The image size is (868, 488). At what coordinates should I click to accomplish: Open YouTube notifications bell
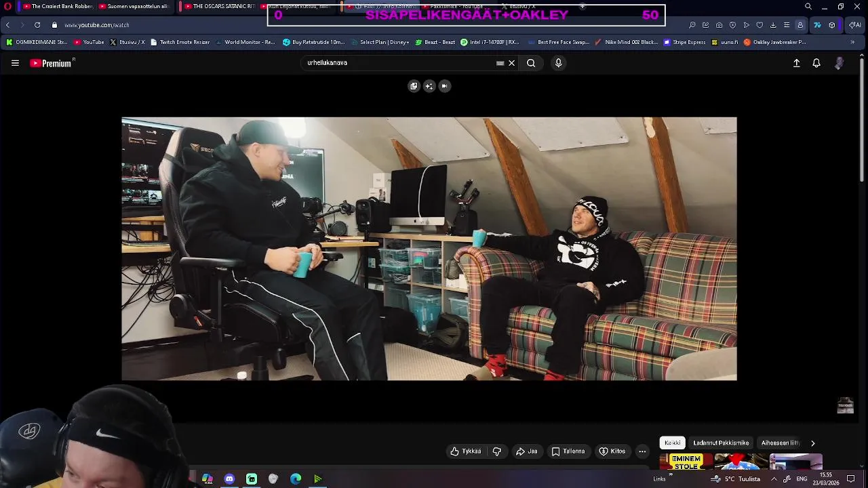(x=816, y=63)
